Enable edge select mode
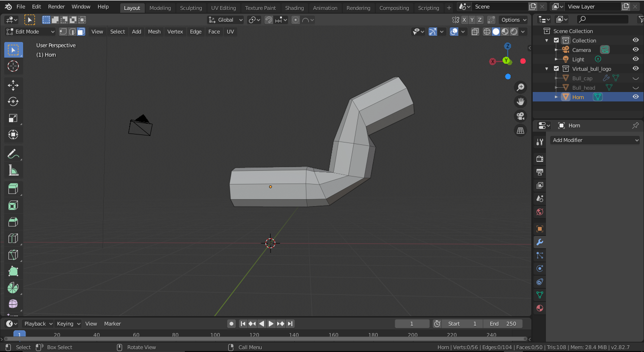This screenshot has height=352, width=644. (72, 32)
